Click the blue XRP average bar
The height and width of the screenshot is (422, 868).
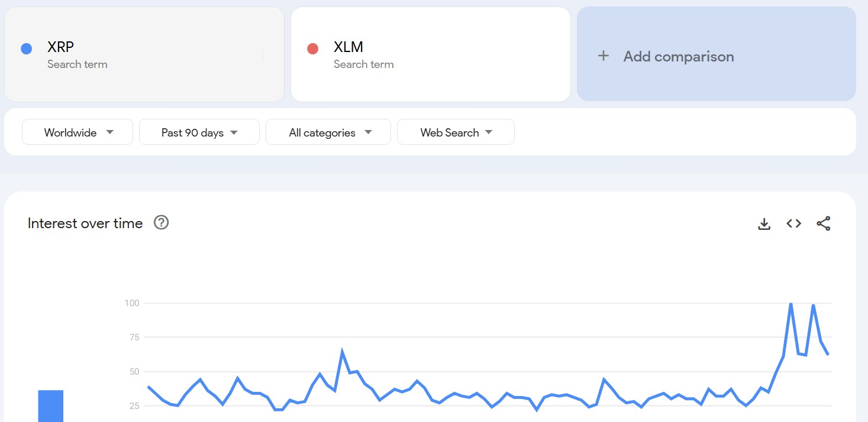[x=51, y=406]
